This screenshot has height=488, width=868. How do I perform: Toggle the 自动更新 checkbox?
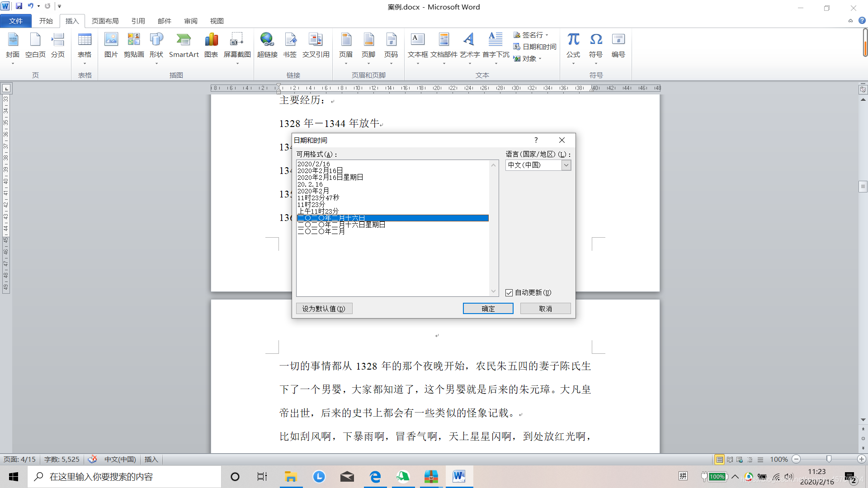(x=509, y=293)
